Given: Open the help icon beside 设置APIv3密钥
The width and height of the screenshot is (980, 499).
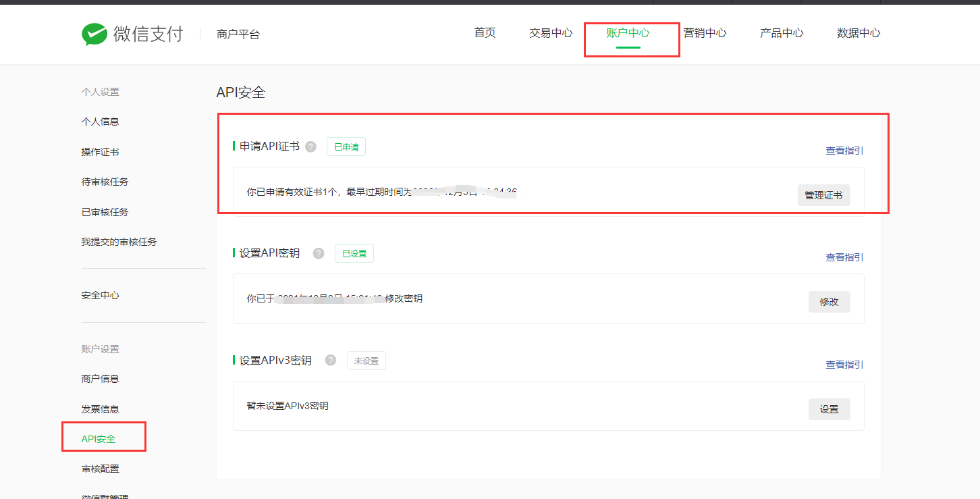Looking at the screenshot, I should point(331,360).
